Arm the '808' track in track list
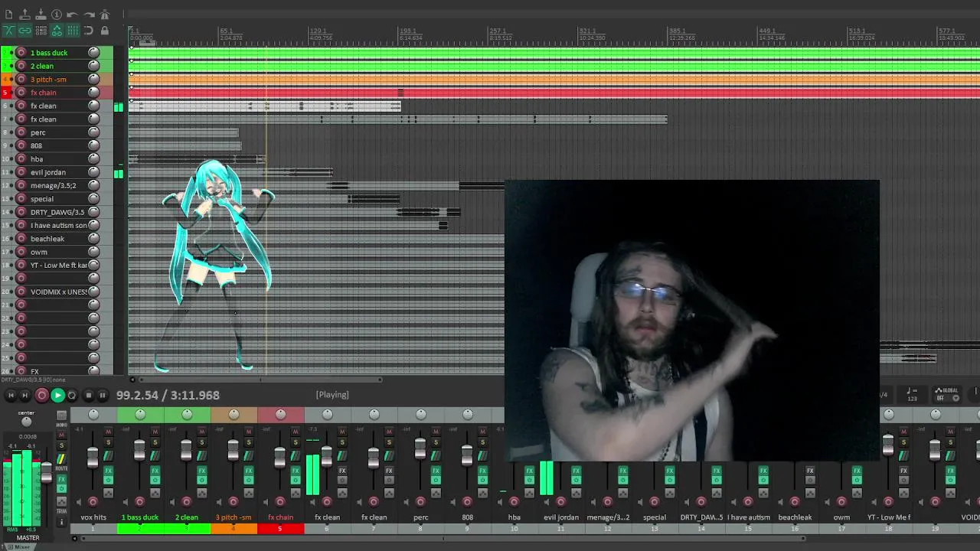The height and width of the screenshot is (551, 980). (21, 145)
